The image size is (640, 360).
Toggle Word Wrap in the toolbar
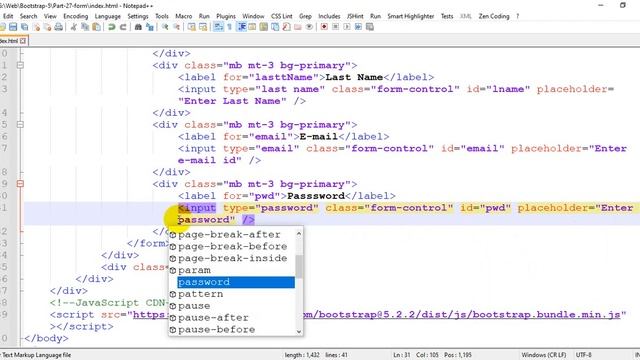[218, 27]
